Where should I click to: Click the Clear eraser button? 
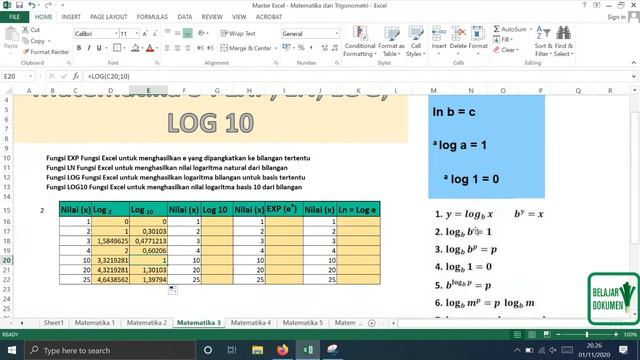pos(506,50)
